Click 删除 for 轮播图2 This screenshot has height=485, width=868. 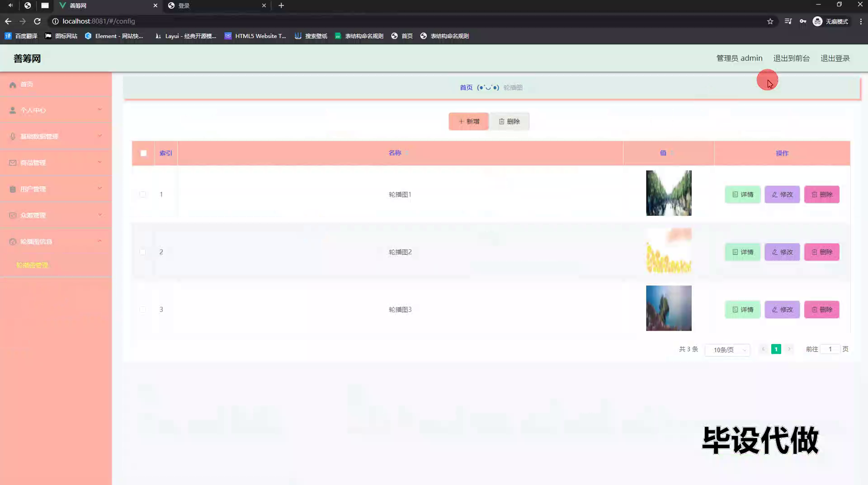[x=821, y=252]
